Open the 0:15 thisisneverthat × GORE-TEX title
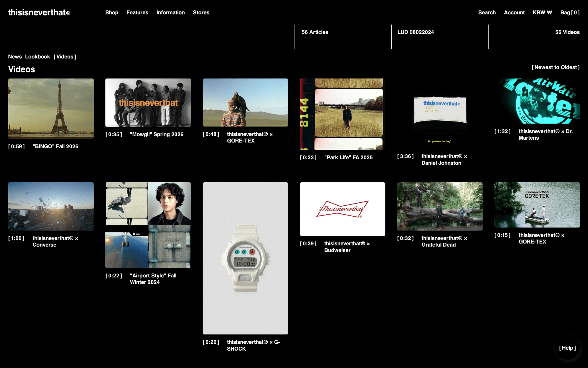Viewport: 588px width, 368px height. click(x=541, y=239)
